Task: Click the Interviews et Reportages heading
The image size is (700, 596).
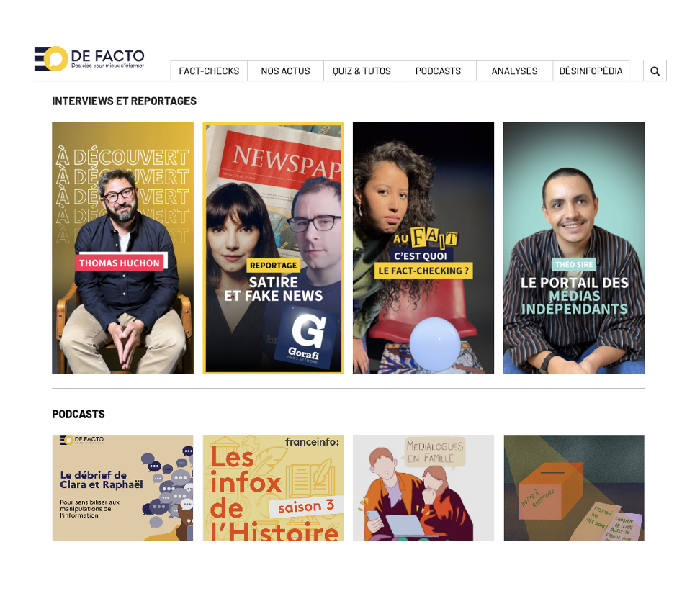Action: (124, 101)
